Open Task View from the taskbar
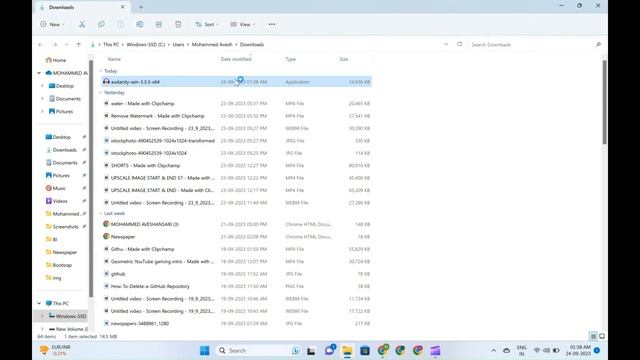Viewport: 640px width, 360px height. [x=311, y=351]
